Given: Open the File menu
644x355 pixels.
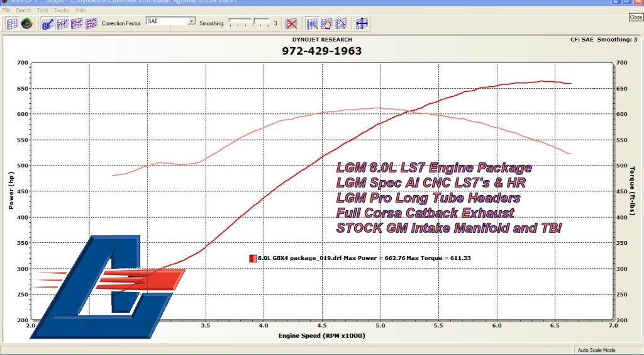Looking at the screenshot, I should (6, 11).
